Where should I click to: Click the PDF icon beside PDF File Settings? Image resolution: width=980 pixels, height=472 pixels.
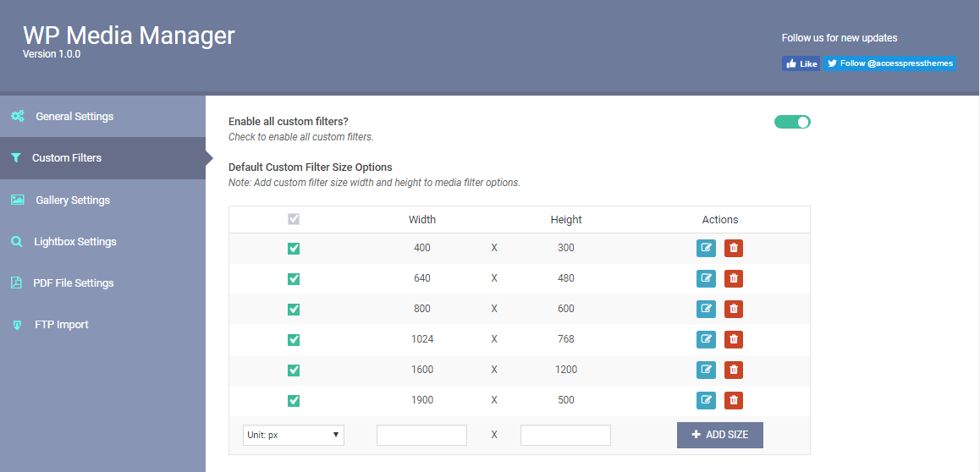click(16, 283)
